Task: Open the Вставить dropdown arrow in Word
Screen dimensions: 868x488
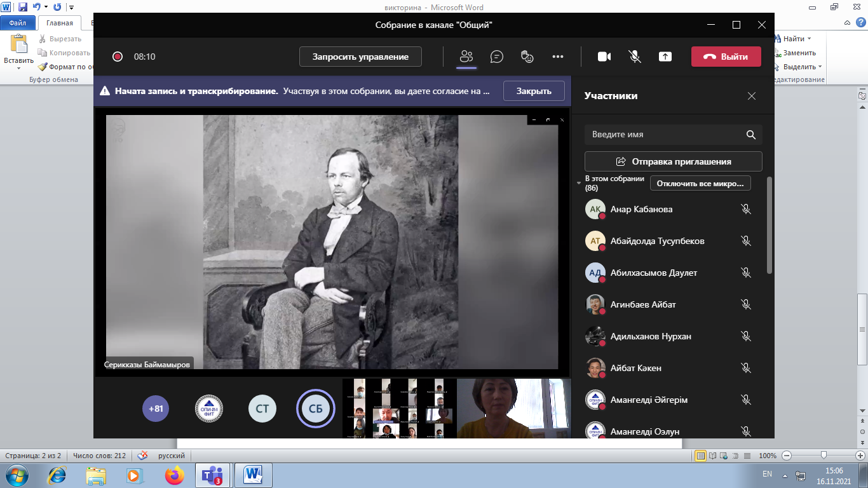Action: (18, 68)
